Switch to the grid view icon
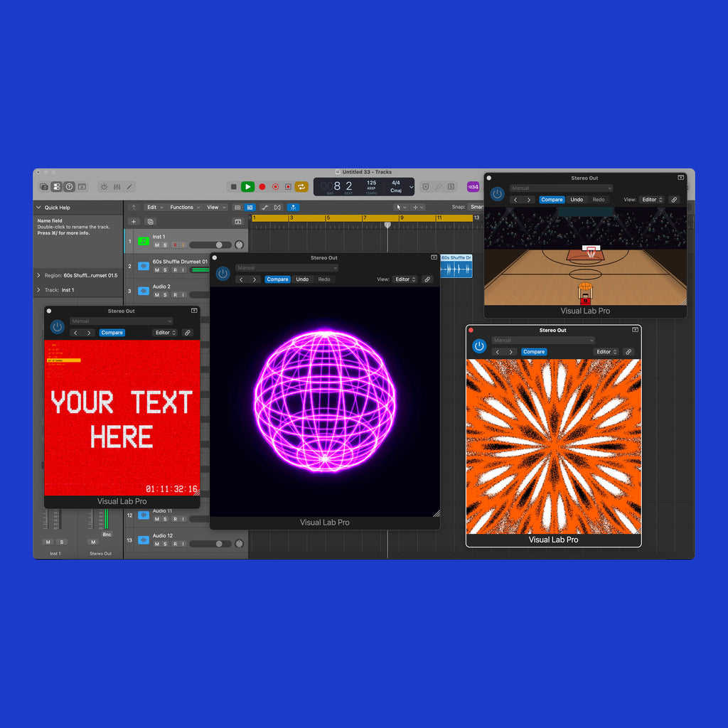 (x=237, y=208)
